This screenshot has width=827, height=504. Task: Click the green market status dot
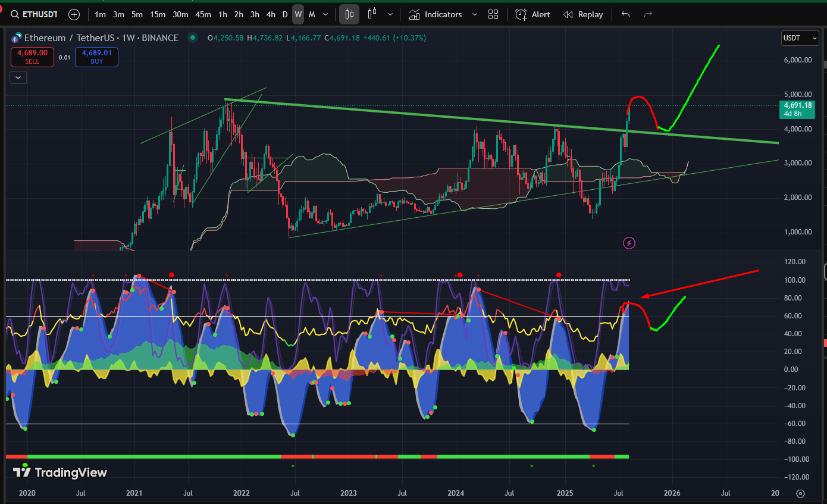[192, 38]
